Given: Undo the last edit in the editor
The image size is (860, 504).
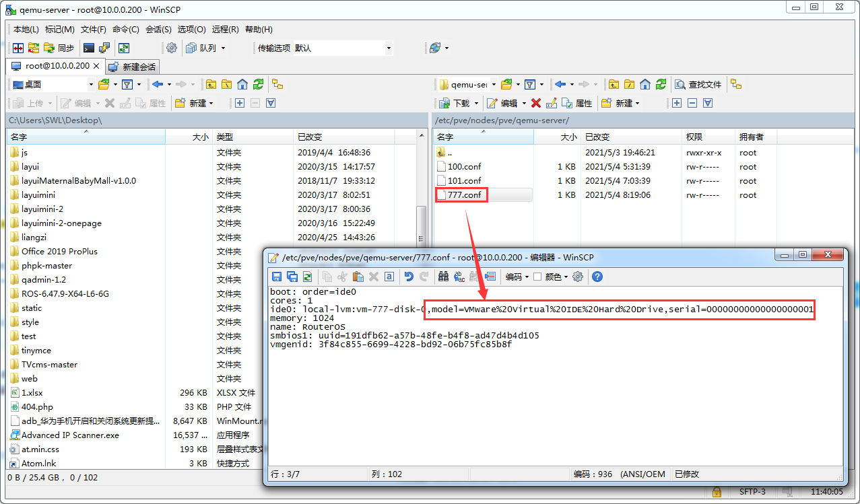Looking at the screenshot, I should (x=408, y=277).
